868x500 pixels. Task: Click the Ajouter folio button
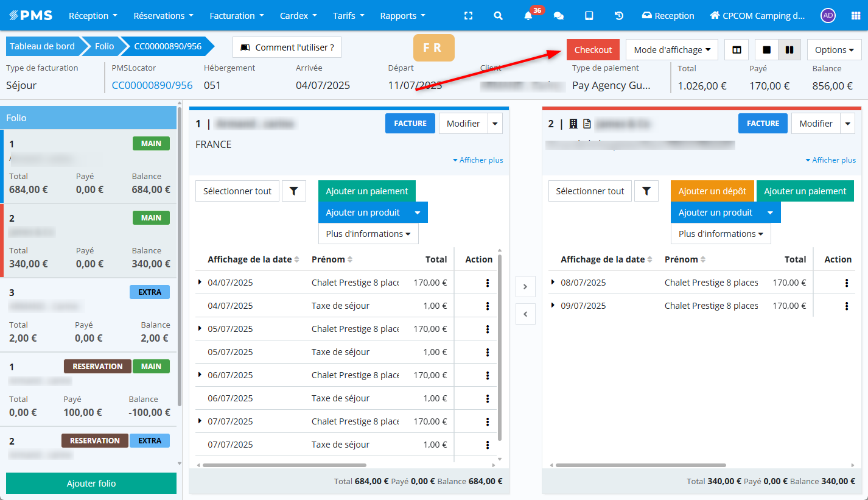point(91,484)
